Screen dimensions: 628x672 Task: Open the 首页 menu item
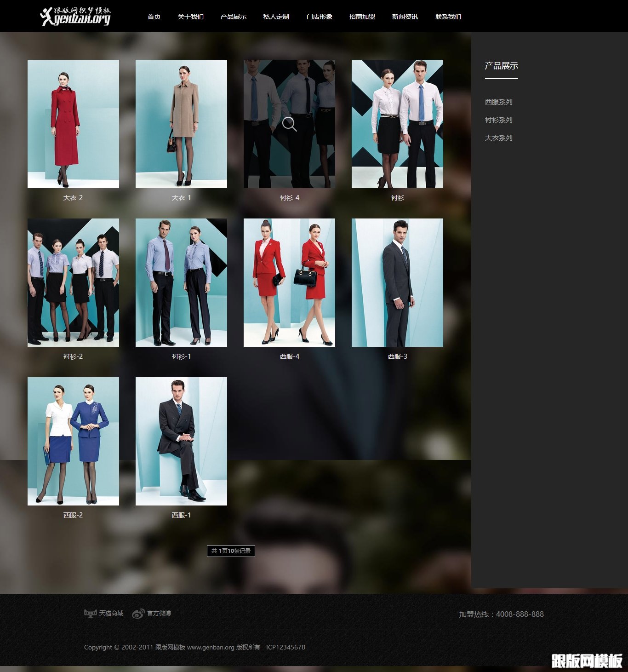[154, 17]
